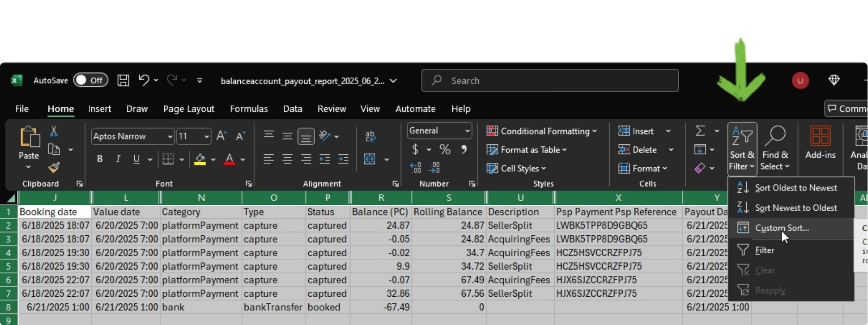Toggle Italic formatting
Viewport: 868px width, 325px height.
(118, 159)
